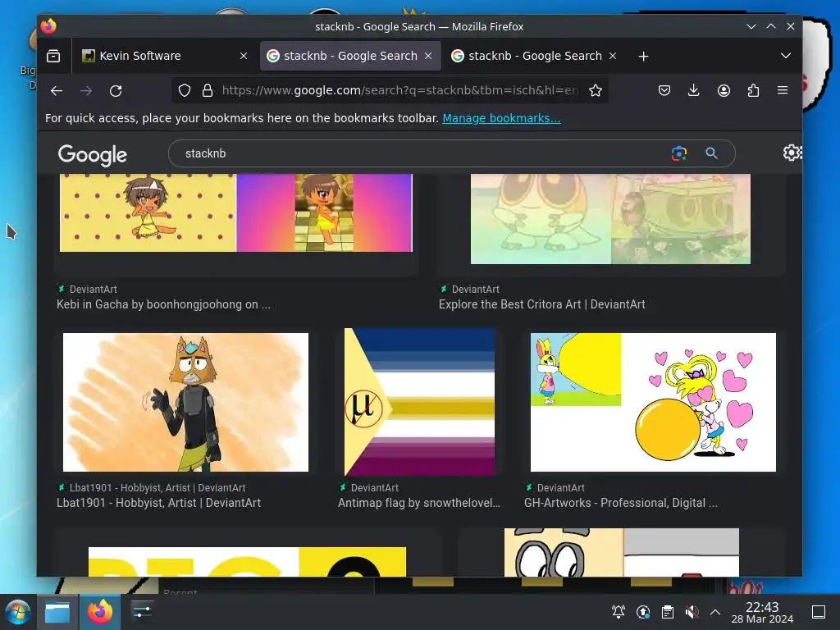Click Lbat1901 - Hobbyist, Artist title link
The width and height of the screenshot is (840, 630).
[158, 503]
